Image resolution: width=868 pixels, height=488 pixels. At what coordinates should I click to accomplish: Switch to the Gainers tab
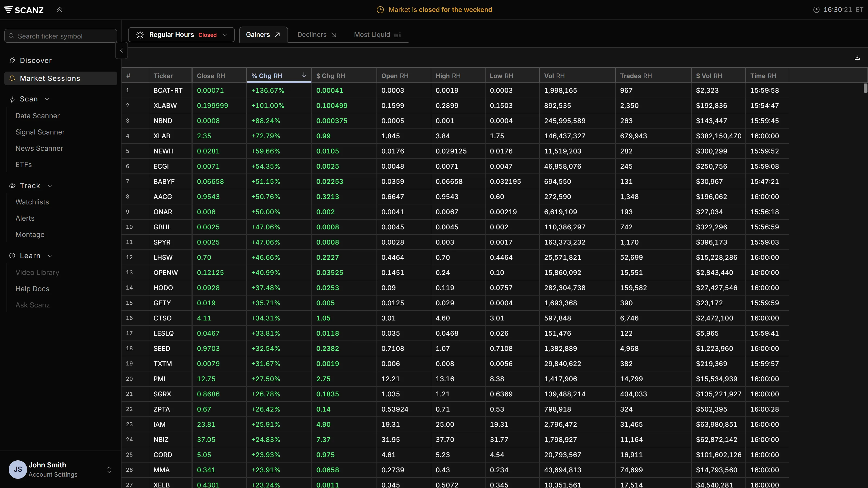[x=263, y=35]
